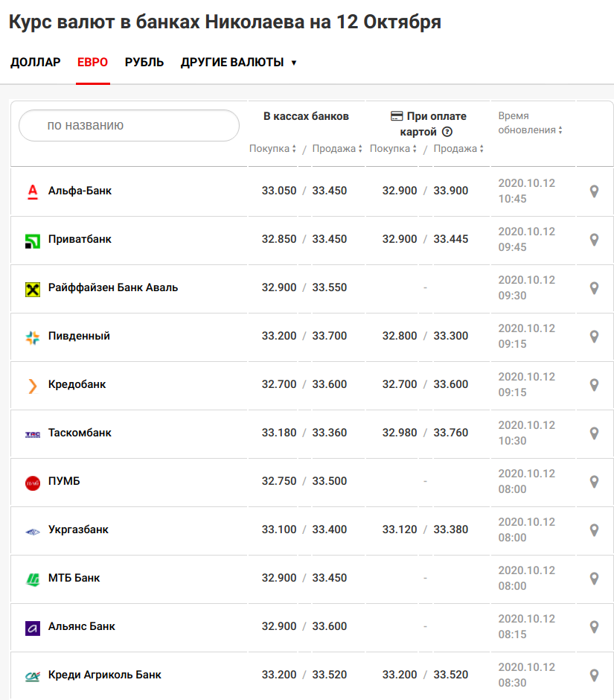The width and height of the screenshot is (614, 700).
Task: Click the Alfa-Bank logo icon
Action: [33, 191]
